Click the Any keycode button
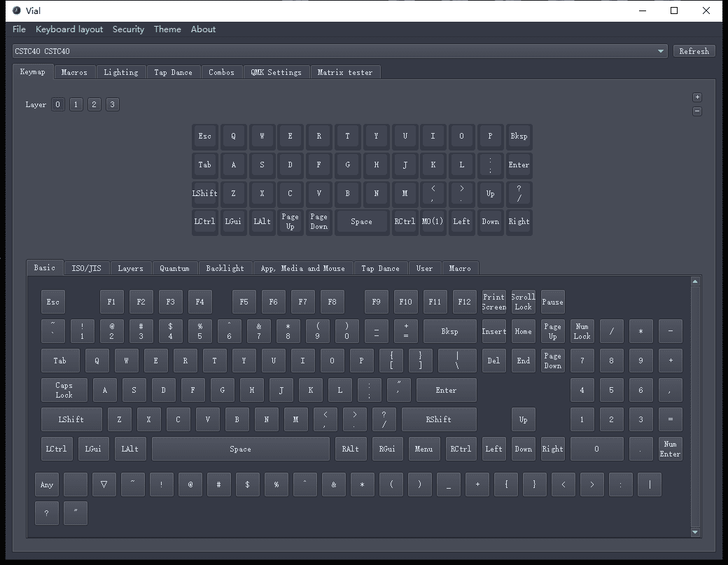The height and width of the screenshot is (565, 728). click(46, 484)
